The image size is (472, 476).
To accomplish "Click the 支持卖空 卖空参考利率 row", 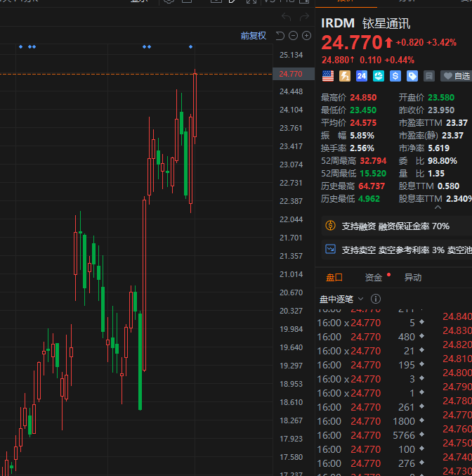I will pos(397,250).
